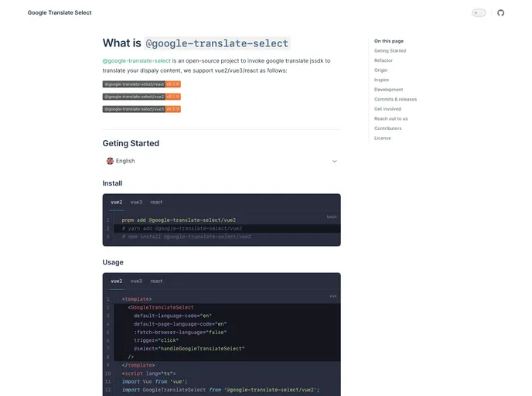The width and height of the screenshot is (532, 396).
Task: Toggle the dark mode appearance switch
Action: coord(479,13)
